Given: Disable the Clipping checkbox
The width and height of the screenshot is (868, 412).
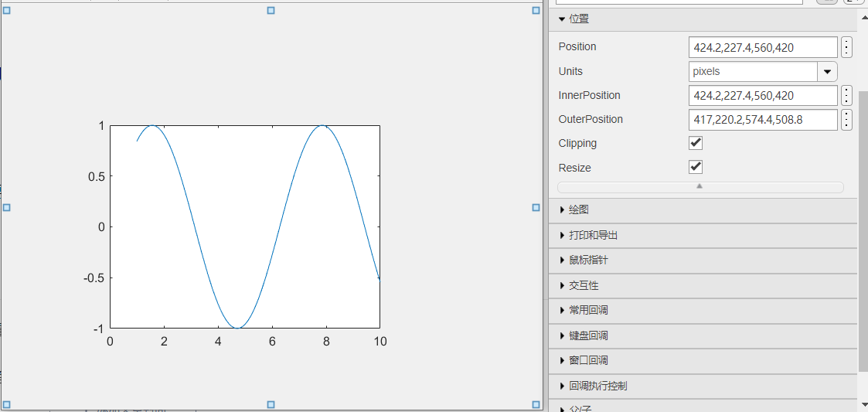Looking at the screenshot, I should [x=696, y=143].
